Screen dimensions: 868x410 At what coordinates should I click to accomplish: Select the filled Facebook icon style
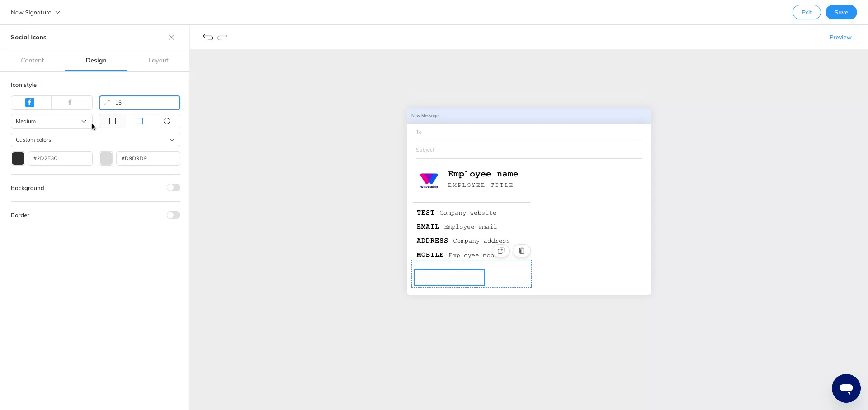click(x=30, y=103)
